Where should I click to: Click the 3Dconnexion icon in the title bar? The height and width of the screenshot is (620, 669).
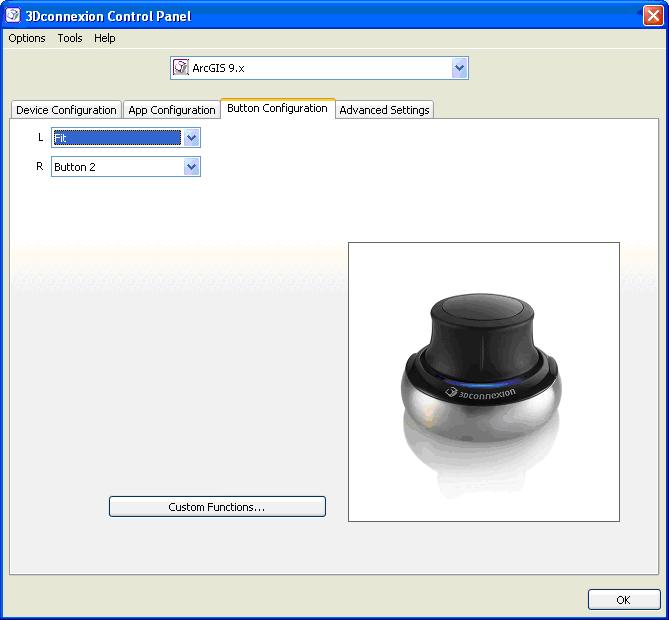[x=14, y=15]
